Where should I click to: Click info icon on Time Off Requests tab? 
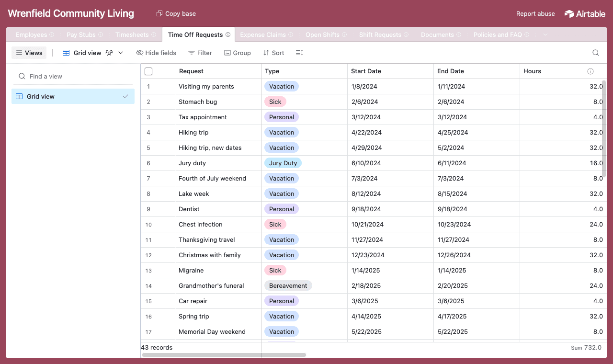(228, 34)
